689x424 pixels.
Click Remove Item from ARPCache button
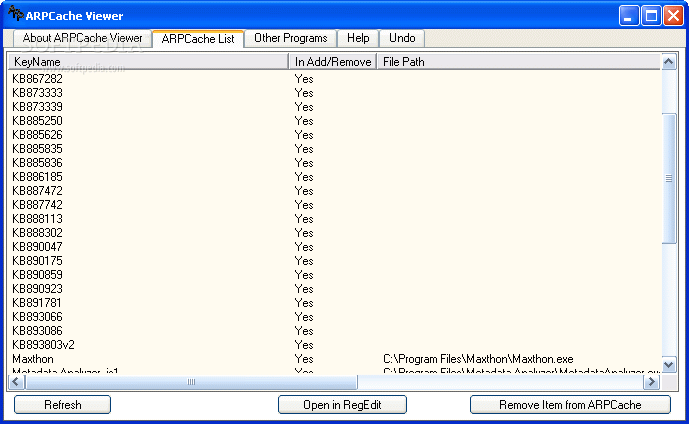pyautogui.click(x=570, y=405)
